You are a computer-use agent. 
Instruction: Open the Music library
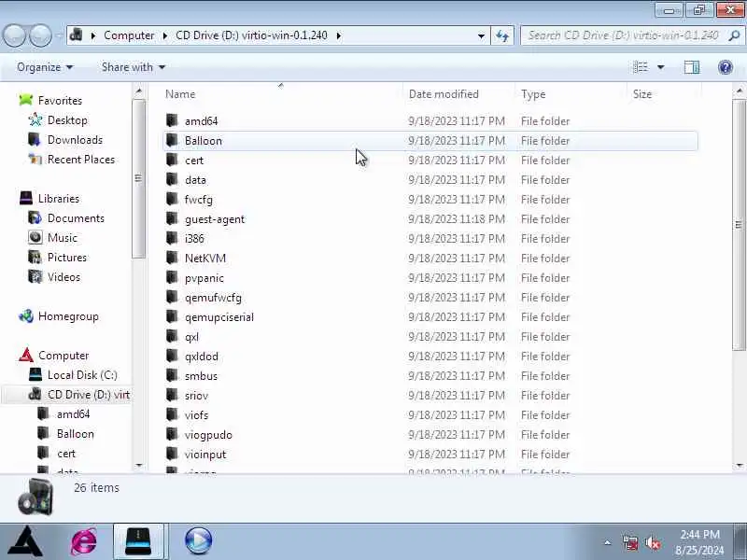63,238
